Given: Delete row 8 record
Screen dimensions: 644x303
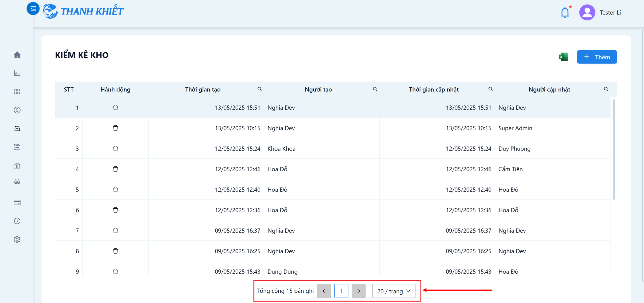Looking at the screenshot, I should [115, 251].
